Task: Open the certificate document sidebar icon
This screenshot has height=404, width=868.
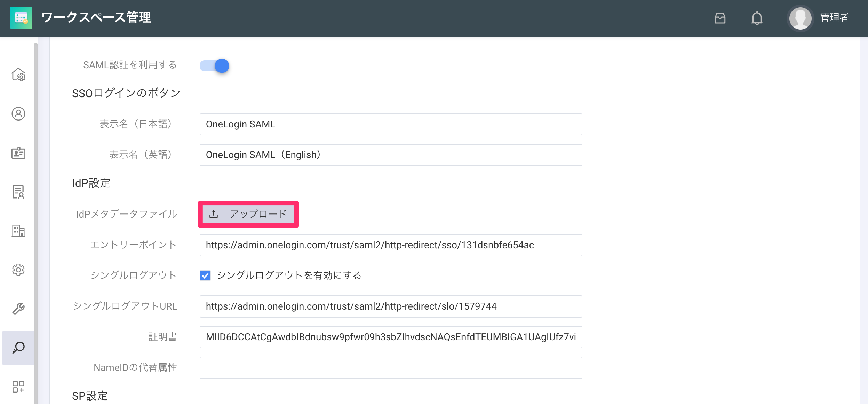Action: [x=18, y=192]
